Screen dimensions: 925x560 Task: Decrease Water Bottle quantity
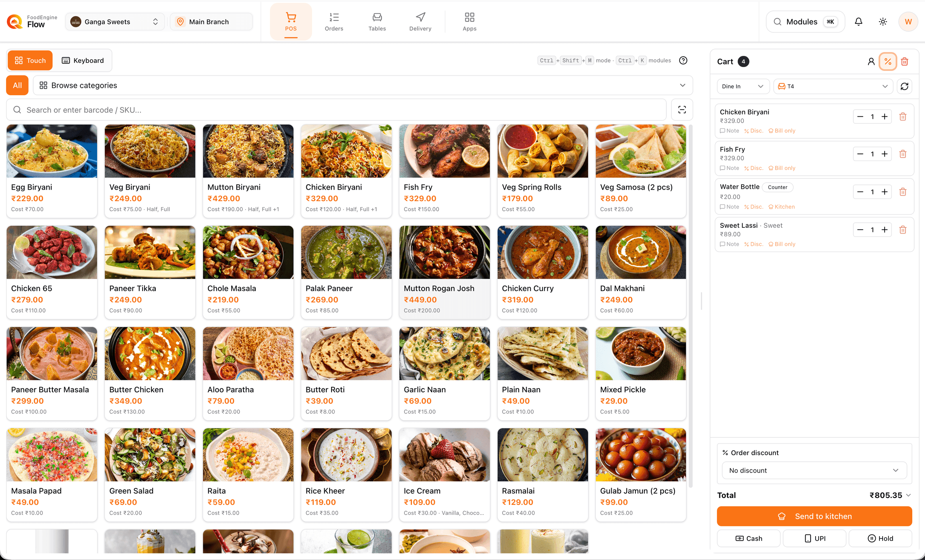pyautogui.click(x=860, y=192)
